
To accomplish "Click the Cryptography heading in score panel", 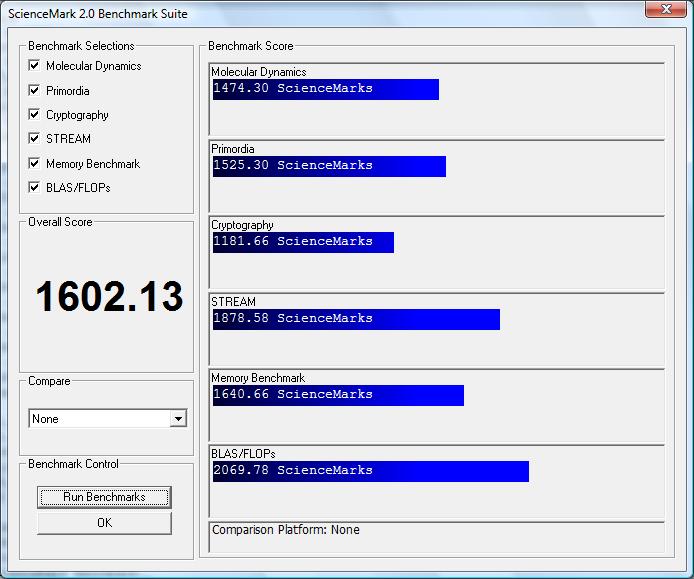I will (x=242, y=225).
